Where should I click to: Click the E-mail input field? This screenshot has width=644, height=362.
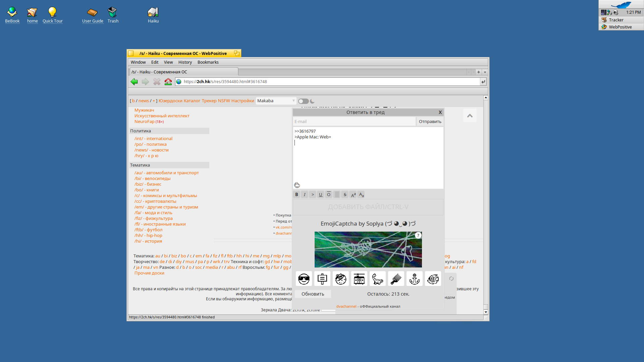pyautogui.click(x=354, y=122)
